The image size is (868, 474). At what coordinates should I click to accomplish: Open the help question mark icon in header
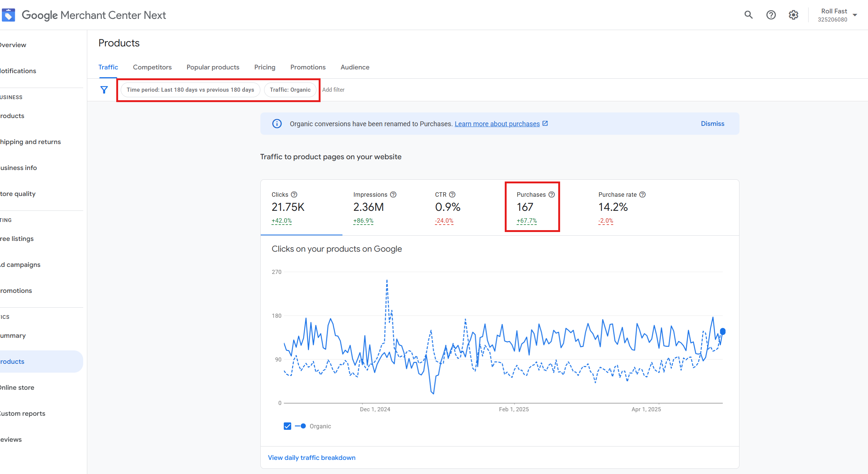click(771, 15)
